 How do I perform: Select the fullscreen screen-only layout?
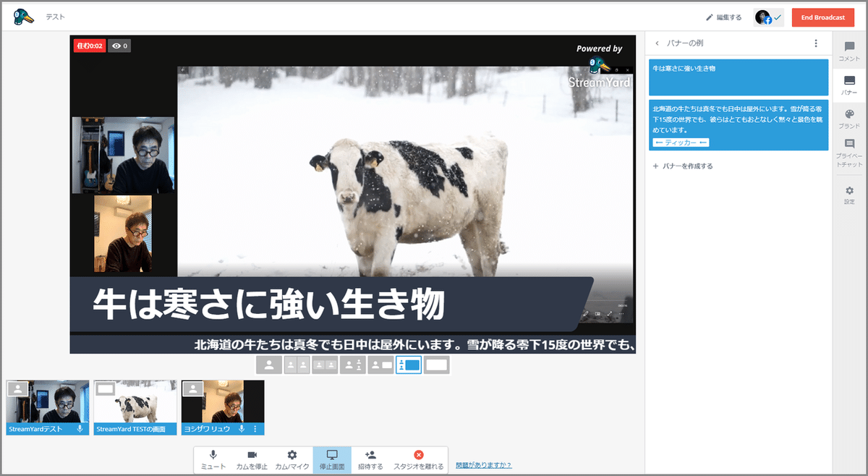click(x=436, y=365)
